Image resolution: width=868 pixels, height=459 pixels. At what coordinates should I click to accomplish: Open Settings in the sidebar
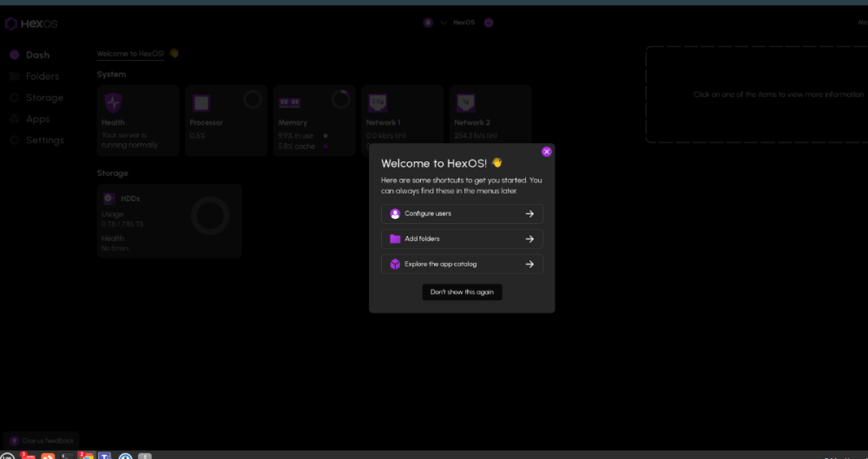37,141
